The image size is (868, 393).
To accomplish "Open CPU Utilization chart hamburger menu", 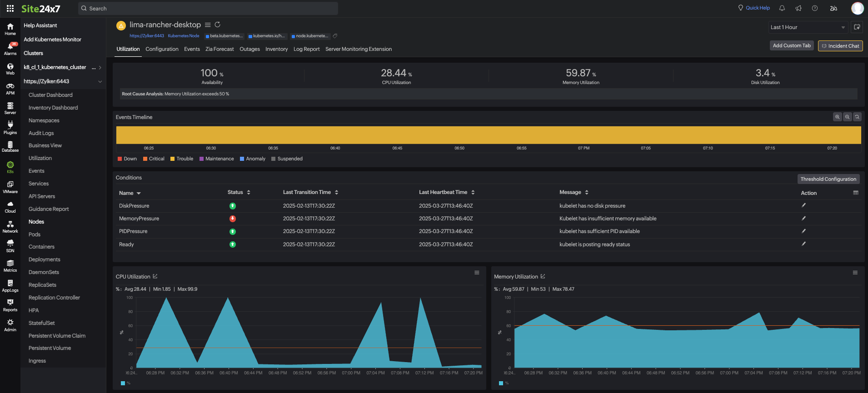I will (477, 273).
